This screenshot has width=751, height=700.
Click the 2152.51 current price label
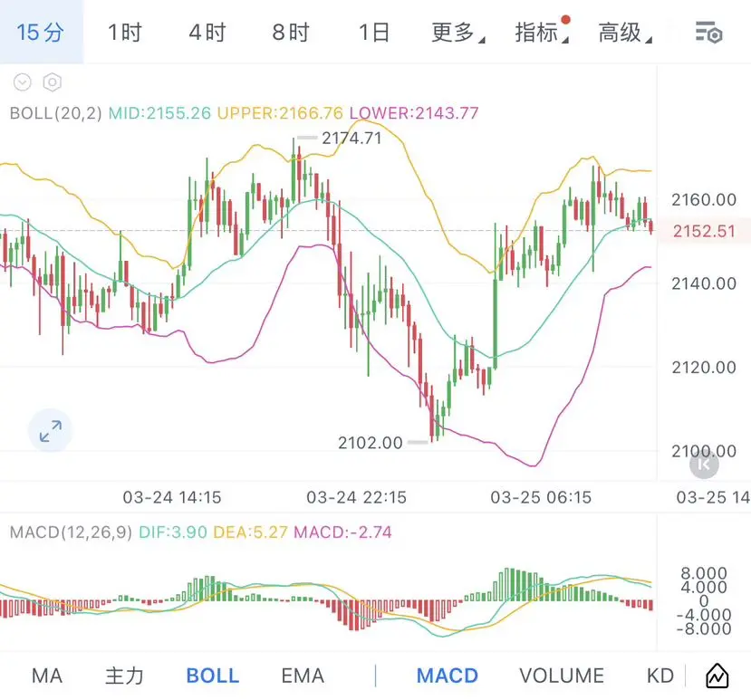tap(704, 231)
